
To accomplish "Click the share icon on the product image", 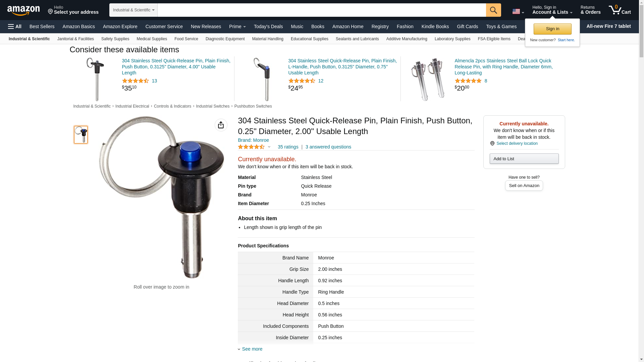I will pos(221,125).
